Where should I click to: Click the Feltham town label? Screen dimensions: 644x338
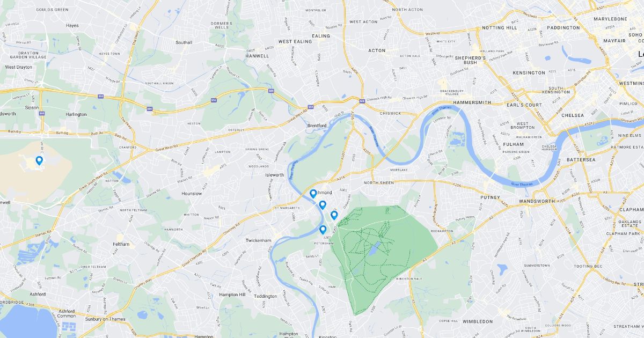121,244
